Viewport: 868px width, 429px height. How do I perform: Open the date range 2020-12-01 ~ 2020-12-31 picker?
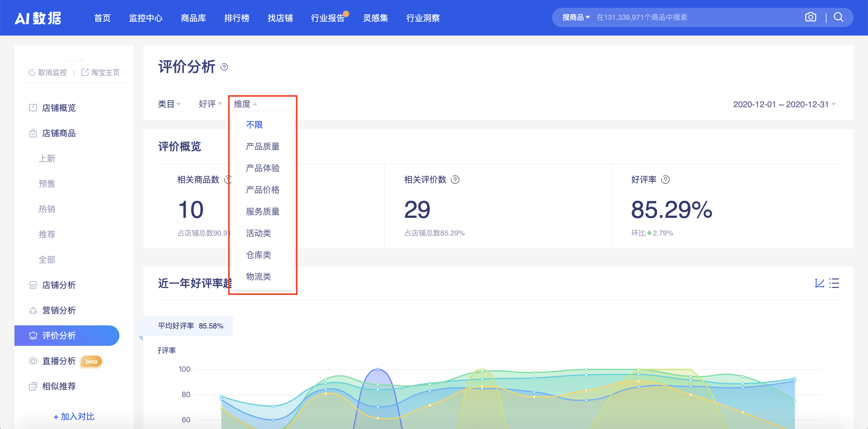[x=785, y=104]
